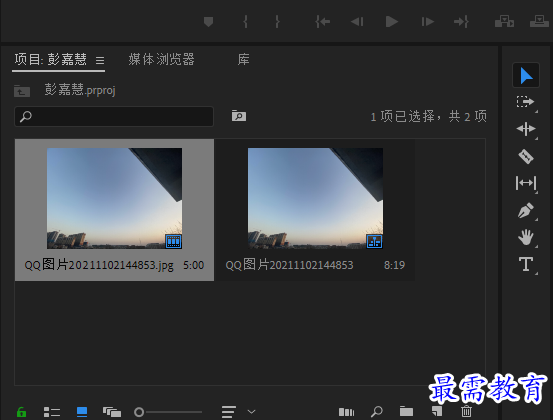
Task: Open the project panel hamburger menu
Action: [x=100, y=60]
